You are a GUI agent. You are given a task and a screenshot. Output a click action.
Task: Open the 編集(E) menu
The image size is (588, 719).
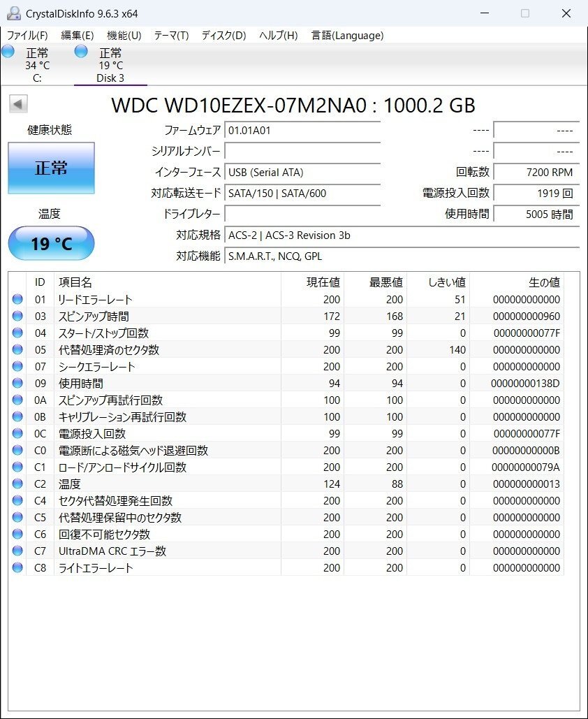coord(78,36)
